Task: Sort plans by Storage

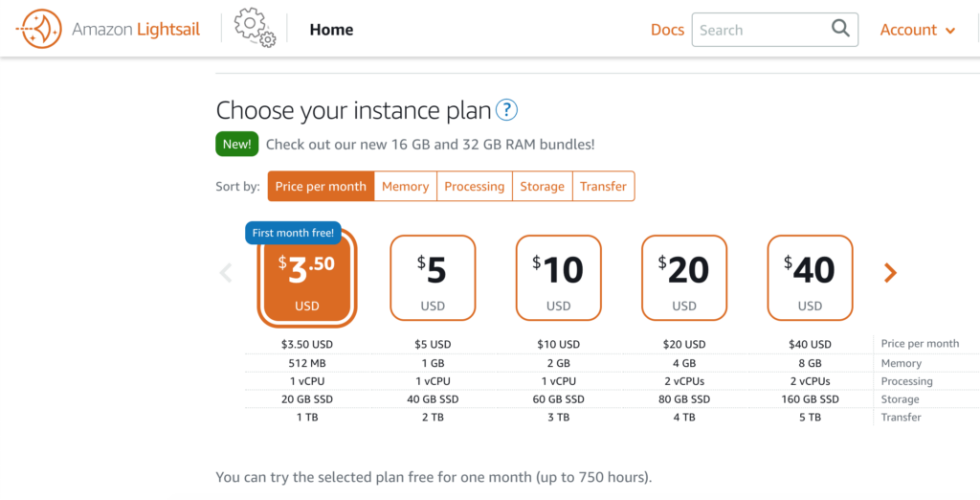Action: point(542,186)
